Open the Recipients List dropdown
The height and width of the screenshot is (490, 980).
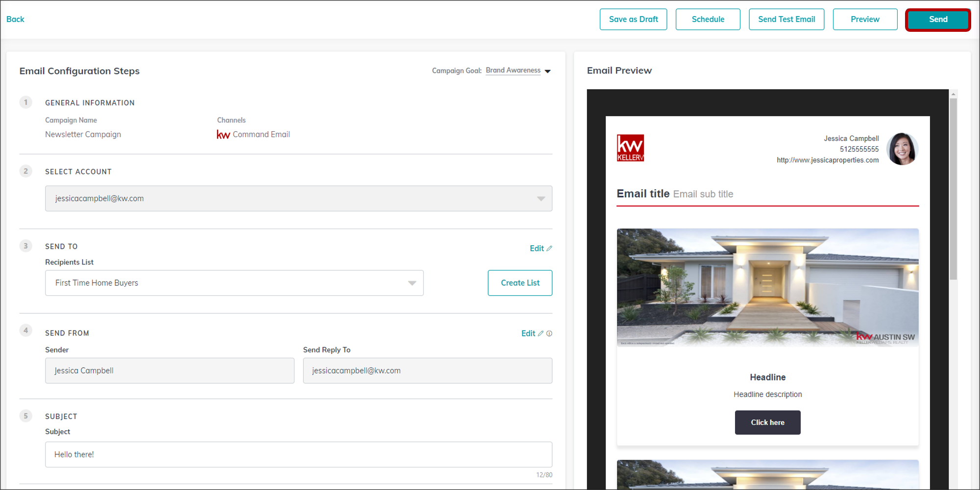point(234,283)
